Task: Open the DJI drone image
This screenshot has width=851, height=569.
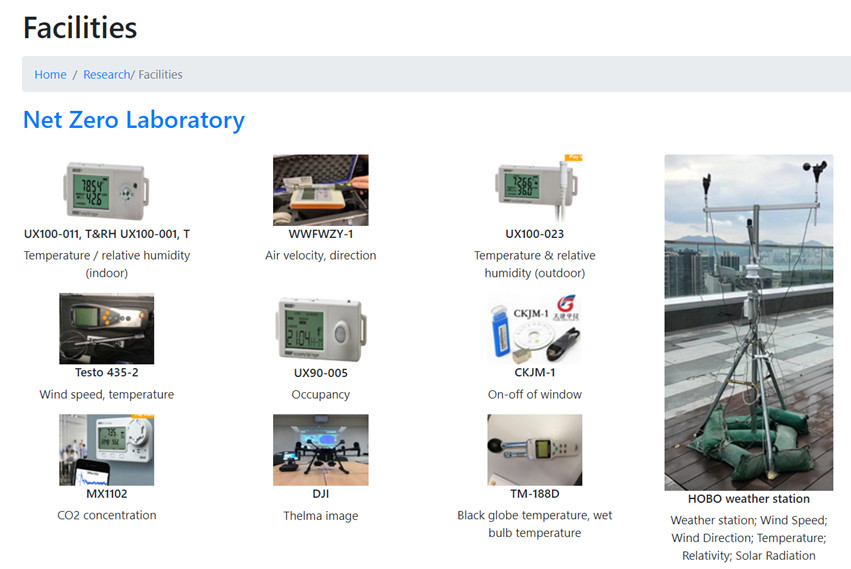Action: pyautogui.click(x=321, y=450)
